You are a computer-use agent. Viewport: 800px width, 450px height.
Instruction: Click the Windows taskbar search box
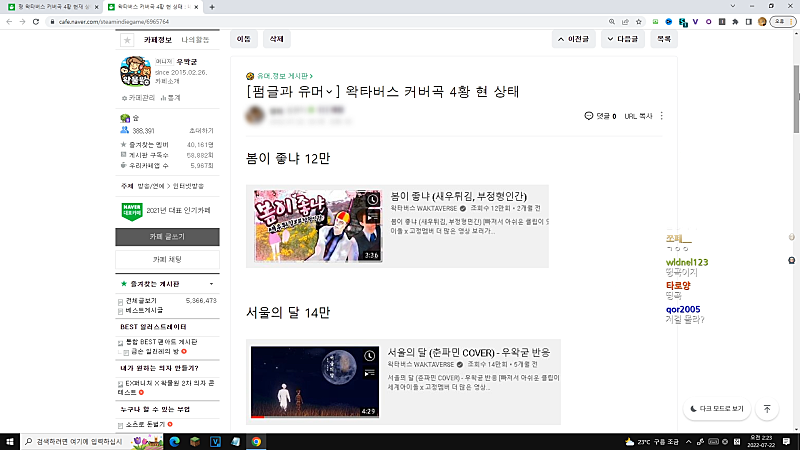click(92, 442)
